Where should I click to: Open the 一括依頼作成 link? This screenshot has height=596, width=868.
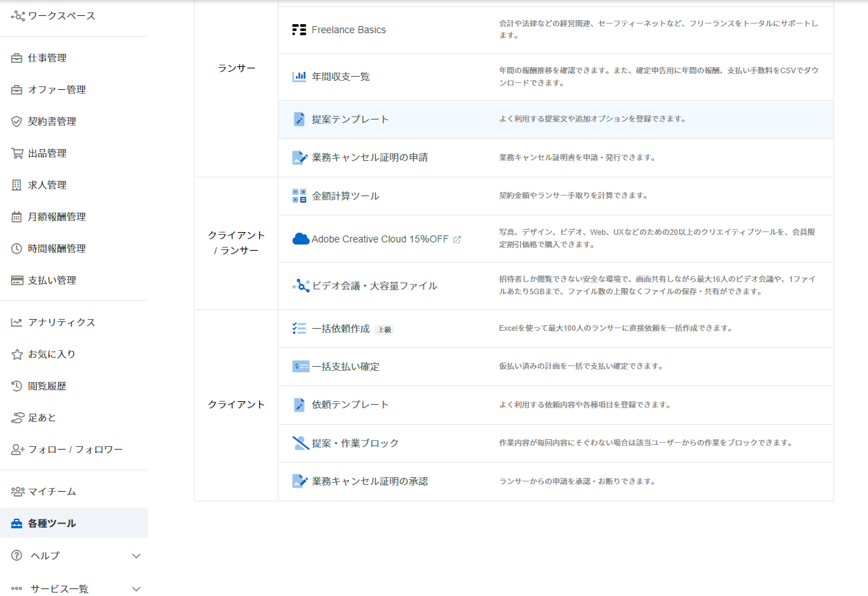pos(341,329)
